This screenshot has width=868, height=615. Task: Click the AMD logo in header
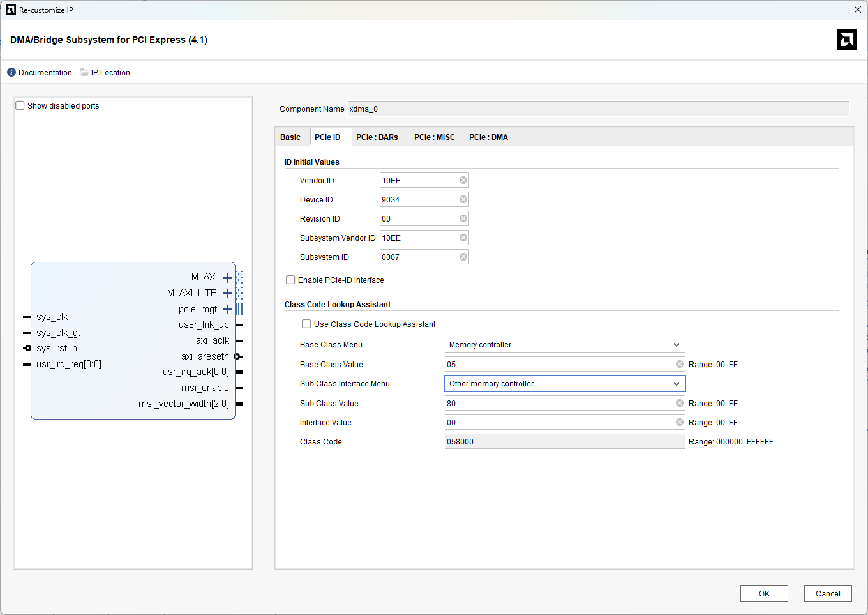[846, 40]
